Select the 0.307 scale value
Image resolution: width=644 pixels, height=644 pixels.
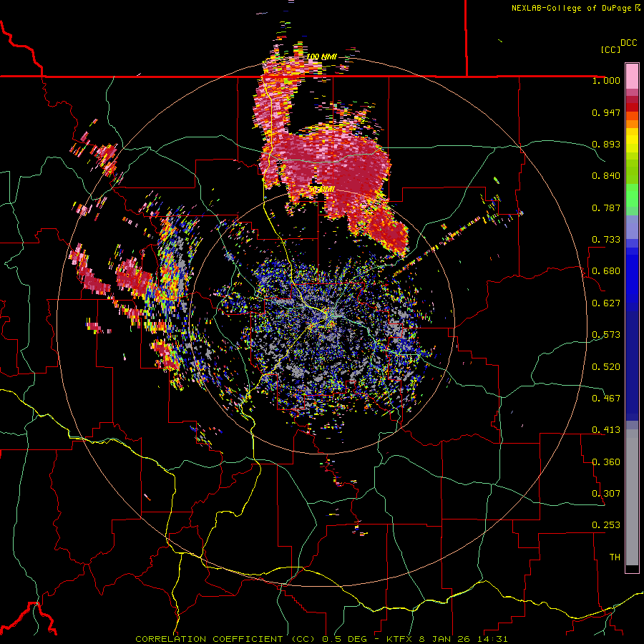(x=606, y=494)
